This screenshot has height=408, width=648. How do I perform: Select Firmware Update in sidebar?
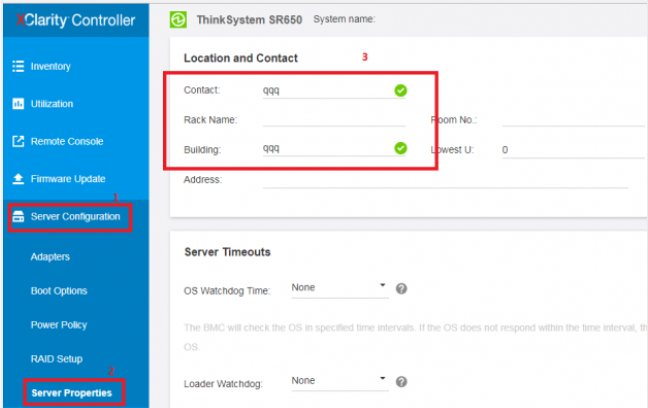(68, 179)
